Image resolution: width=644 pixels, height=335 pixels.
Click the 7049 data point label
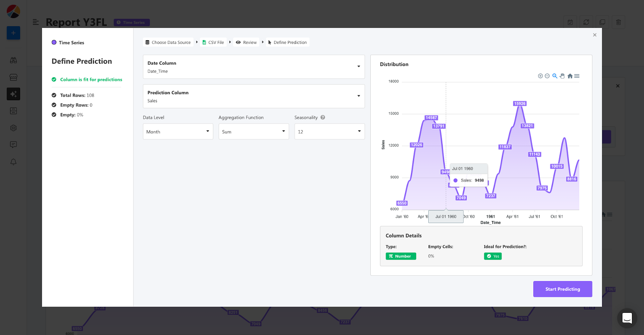click(x=461, y=198)
